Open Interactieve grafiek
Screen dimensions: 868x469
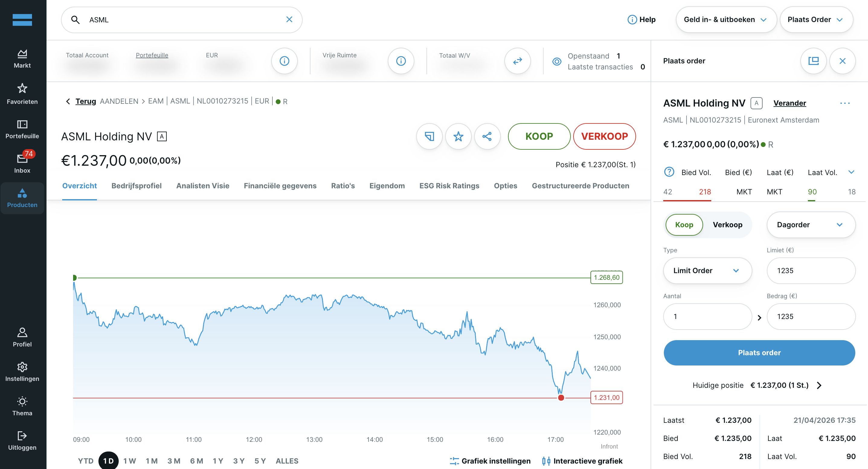(582, 461)
